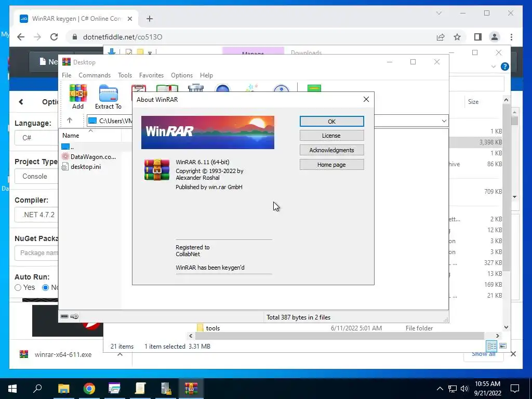The image size is (532, 399).
Task: Switch Explorer to large icons view
Action: (x=503, y=345)
